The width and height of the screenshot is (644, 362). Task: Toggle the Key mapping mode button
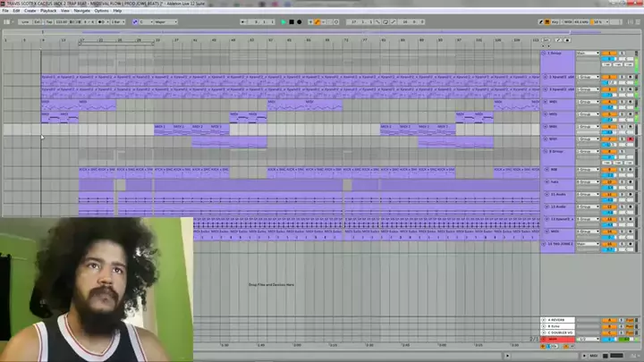[x=553, y=21]
